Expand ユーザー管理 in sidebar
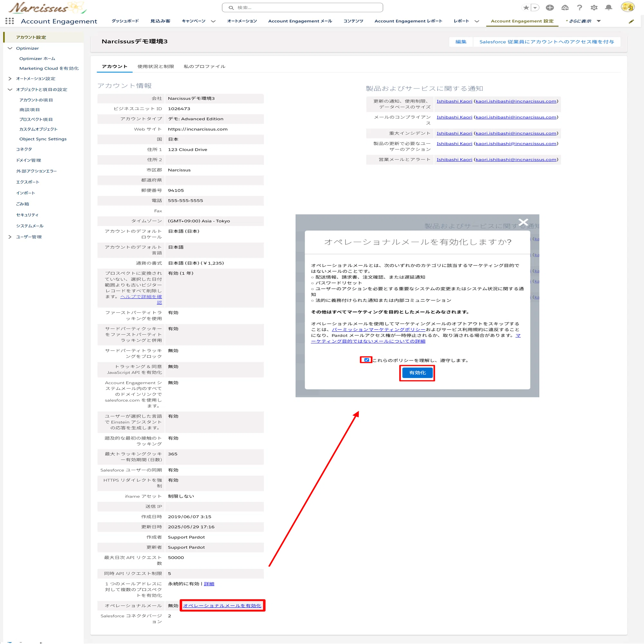Screen dimensions: 644x644 click(x=10, y=237)
